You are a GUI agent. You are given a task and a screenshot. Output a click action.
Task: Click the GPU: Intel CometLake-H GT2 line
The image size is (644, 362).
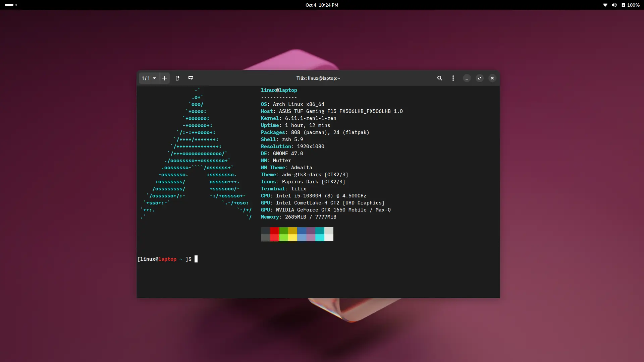[x=323, y=203]
